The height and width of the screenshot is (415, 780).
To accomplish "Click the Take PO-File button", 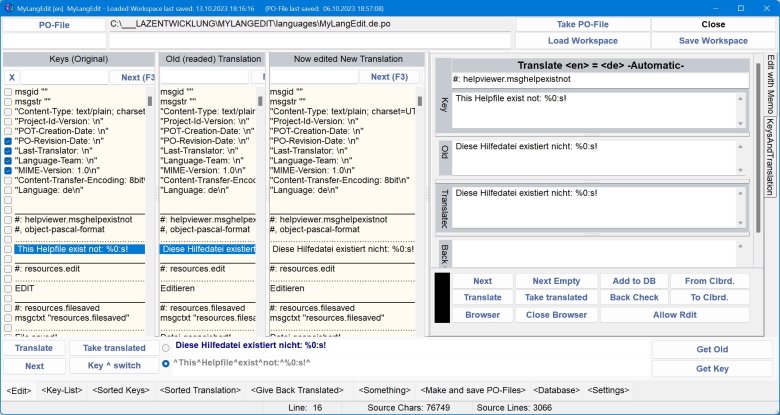I will point(580,23).
